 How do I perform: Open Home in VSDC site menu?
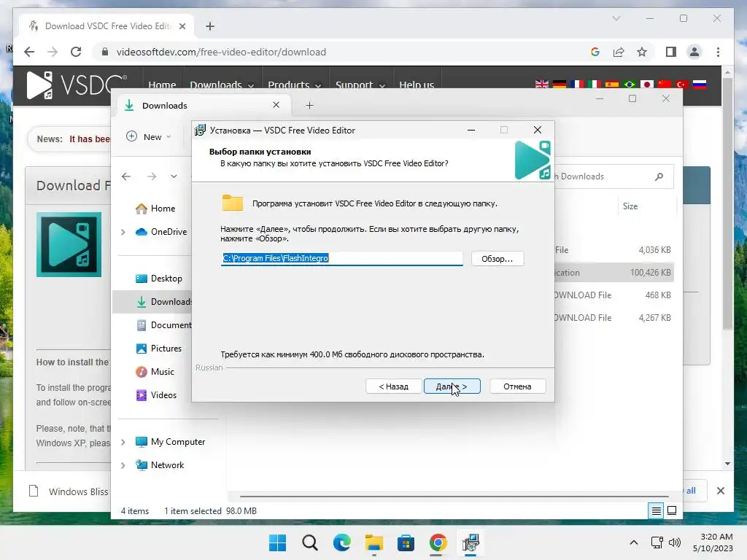[x=162, y=85]
